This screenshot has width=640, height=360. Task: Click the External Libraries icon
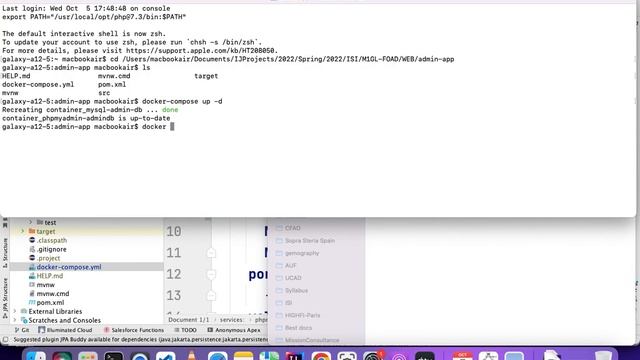pyautogui.click(x=24, y=311)
